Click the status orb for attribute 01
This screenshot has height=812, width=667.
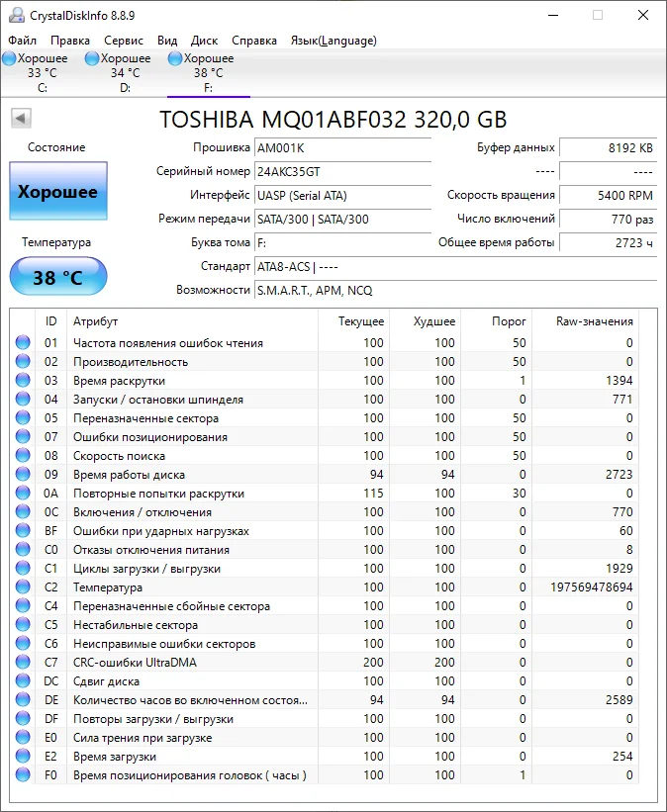point(23,342)
